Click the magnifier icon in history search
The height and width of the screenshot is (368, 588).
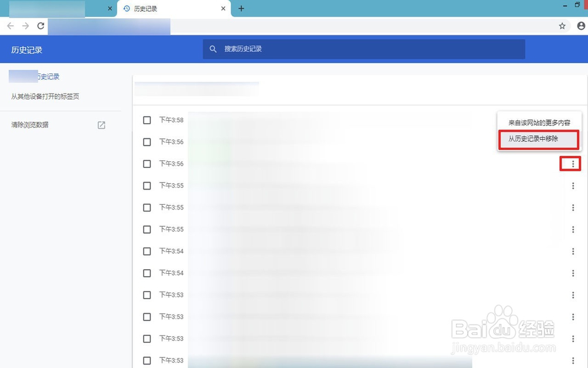click(213, 49)
